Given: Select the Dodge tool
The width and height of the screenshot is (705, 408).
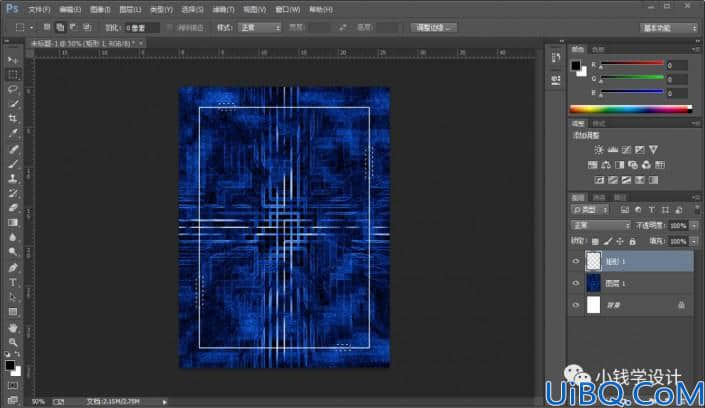Looking at the screenshot, I should coord(13,252).
